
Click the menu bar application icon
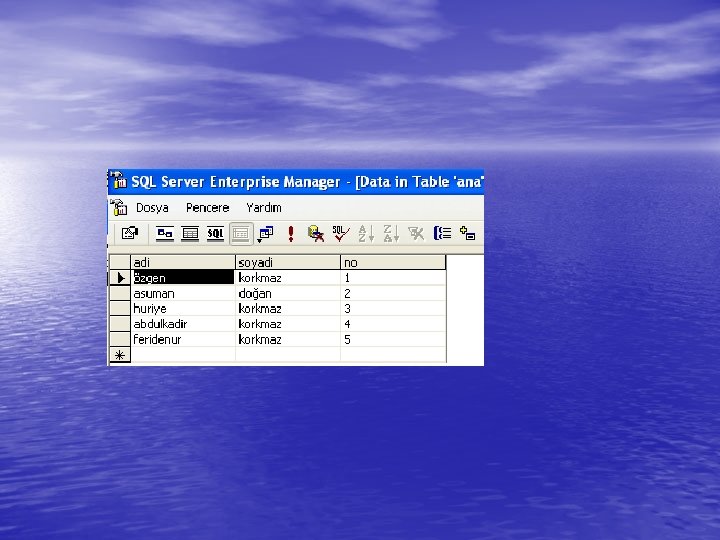(x=118, y=208)
